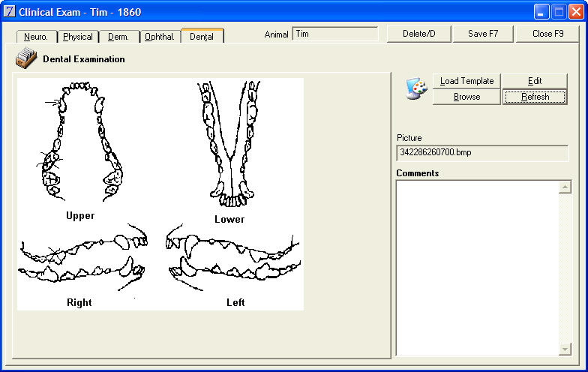Viewport: 588px width, 372px height.
Task: Click the Lower jaw diagram
Action: pos(229,144)
